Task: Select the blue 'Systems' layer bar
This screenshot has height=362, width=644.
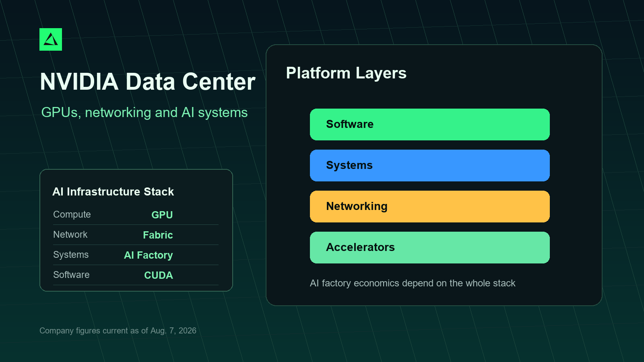Action: (430, 165)
